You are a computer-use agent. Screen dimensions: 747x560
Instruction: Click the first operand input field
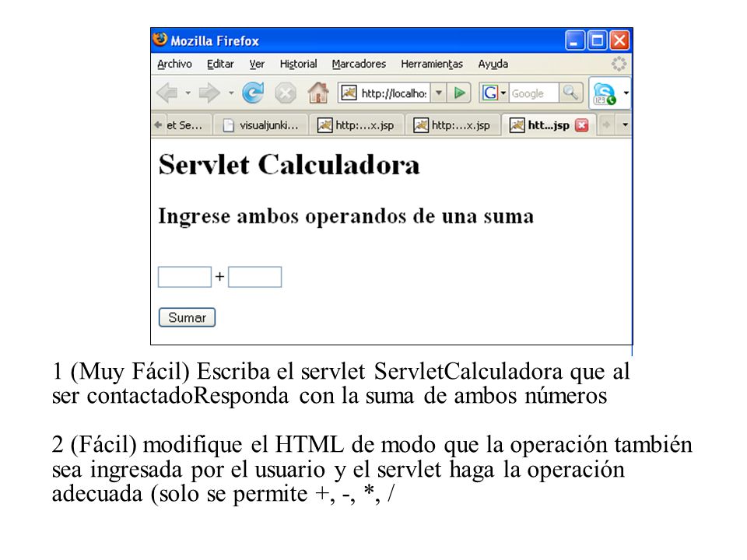tap(184, 277)
